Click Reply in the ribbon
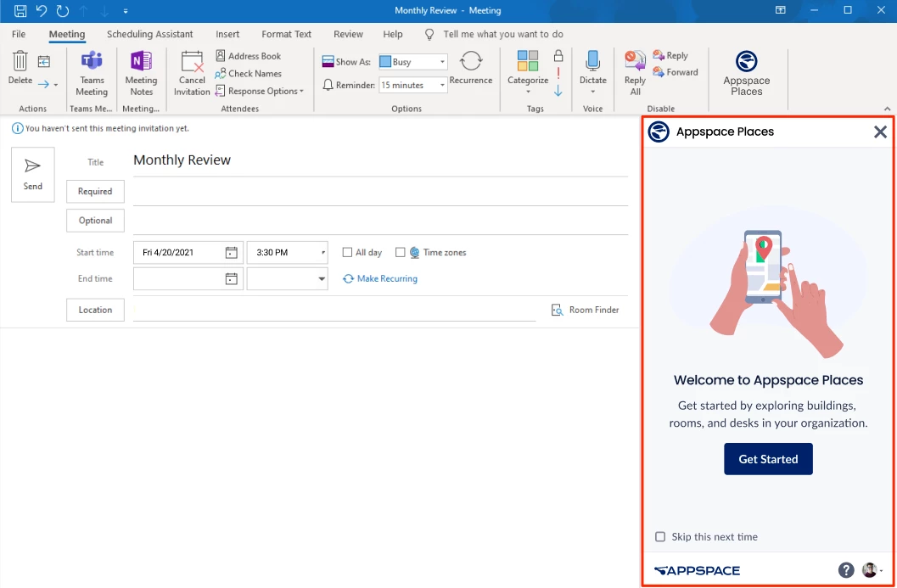 pos(670,55)
